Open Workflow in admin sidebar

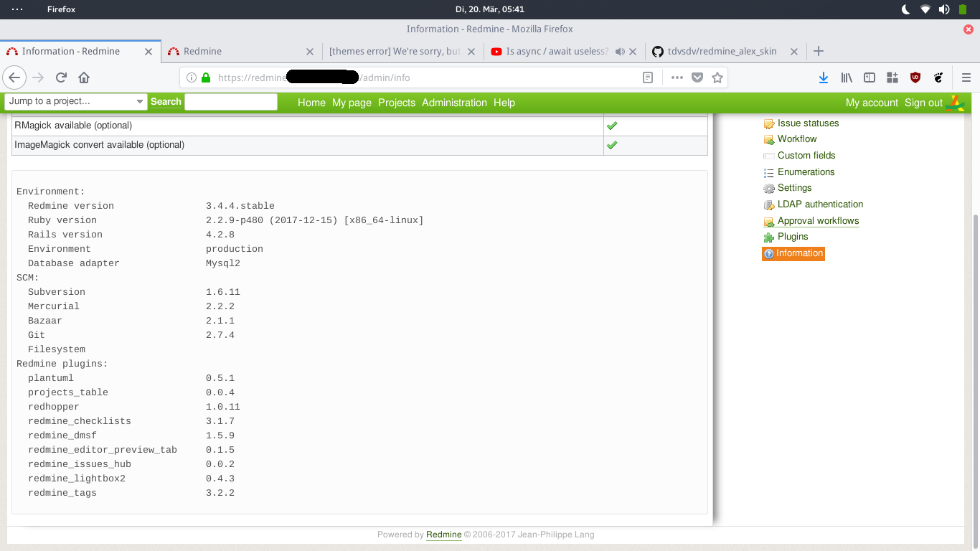(797, 138)
